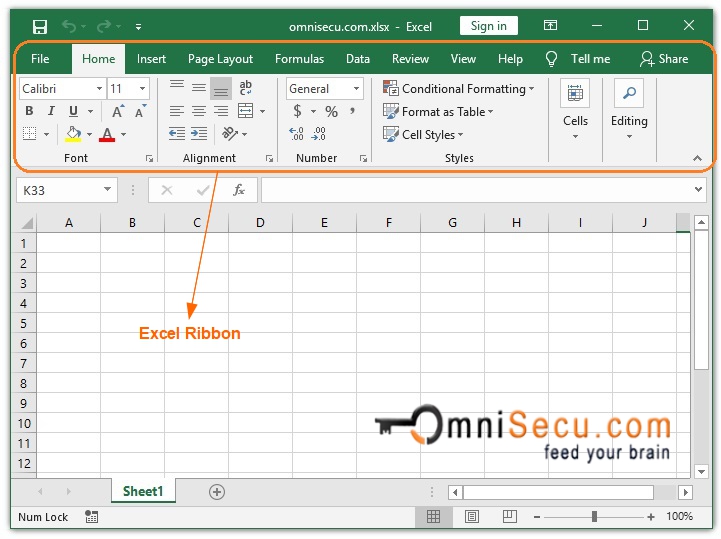Toggle Underline formatting
Viewport: 721px width, 539px height.
pyautogui.click(x=73, y=111)
